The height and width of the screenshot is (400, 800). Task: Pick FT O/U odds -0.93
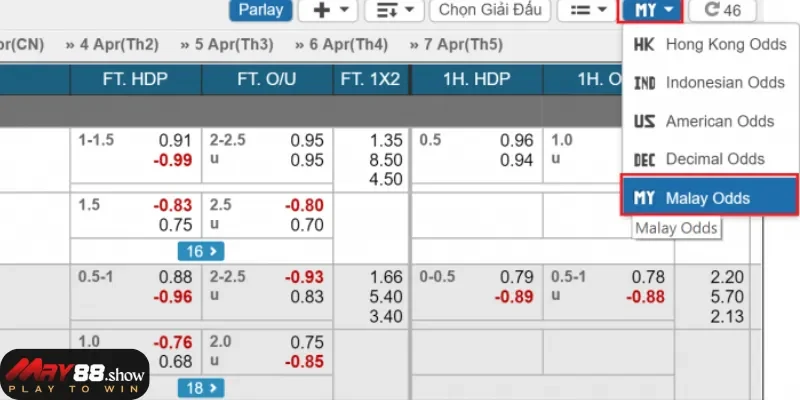[304, 277]
